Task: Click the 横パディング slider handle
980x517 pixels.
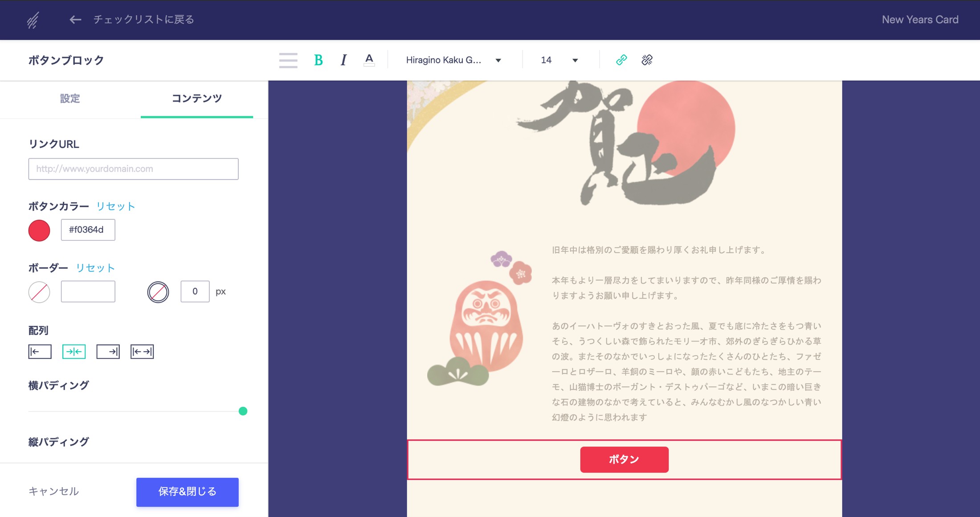Action: pyautogui.click(x=243, y=411)
